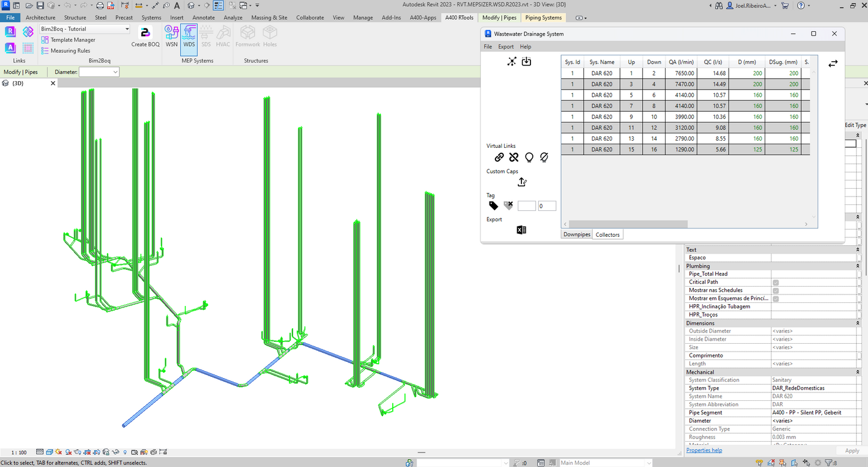The width and height of the screenshot is (868, 467).
Task: Toggle the Critical Path checkbox
Action: point(775,282)
